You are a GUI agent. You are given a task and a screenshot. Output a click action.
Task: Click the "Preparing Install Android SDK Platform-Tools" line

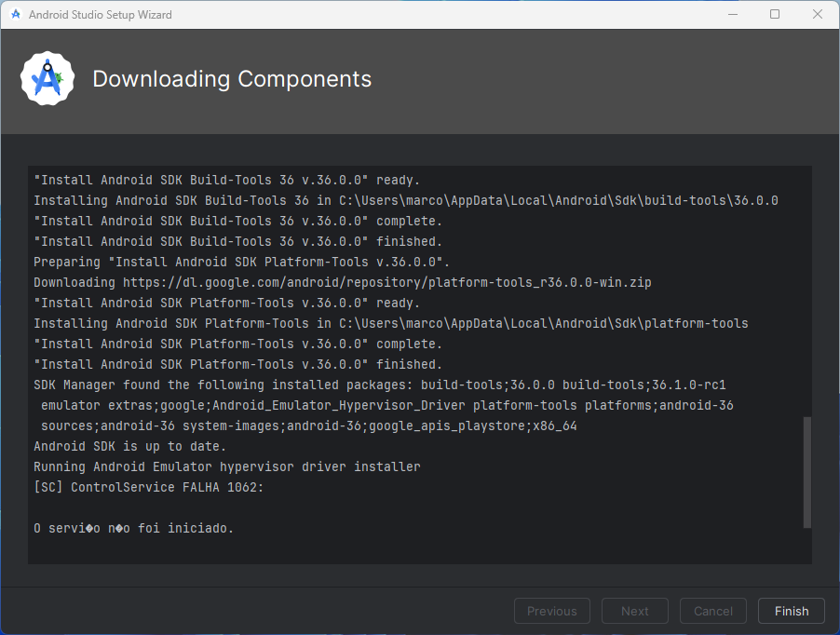(x=242, y=262)
